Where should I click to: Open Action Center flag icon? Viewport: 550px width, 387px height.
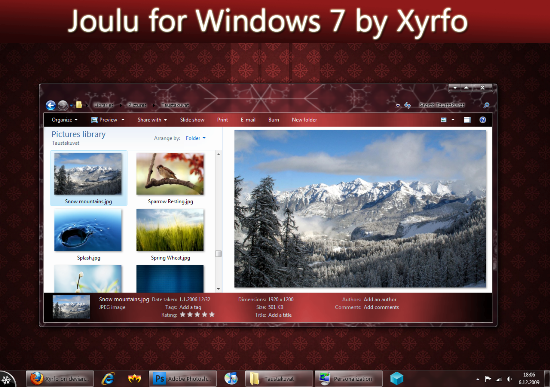coord(488,379)
